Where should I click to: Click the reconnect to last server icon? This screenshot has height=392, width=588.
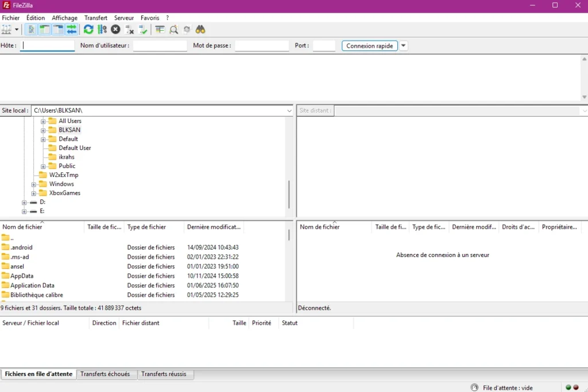(x=143, y=30)
